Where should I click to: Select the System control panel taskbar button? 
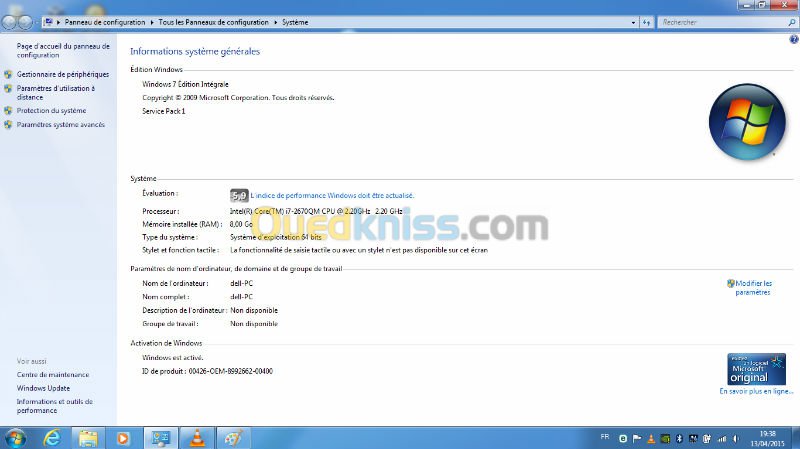(x=161, y=438)
